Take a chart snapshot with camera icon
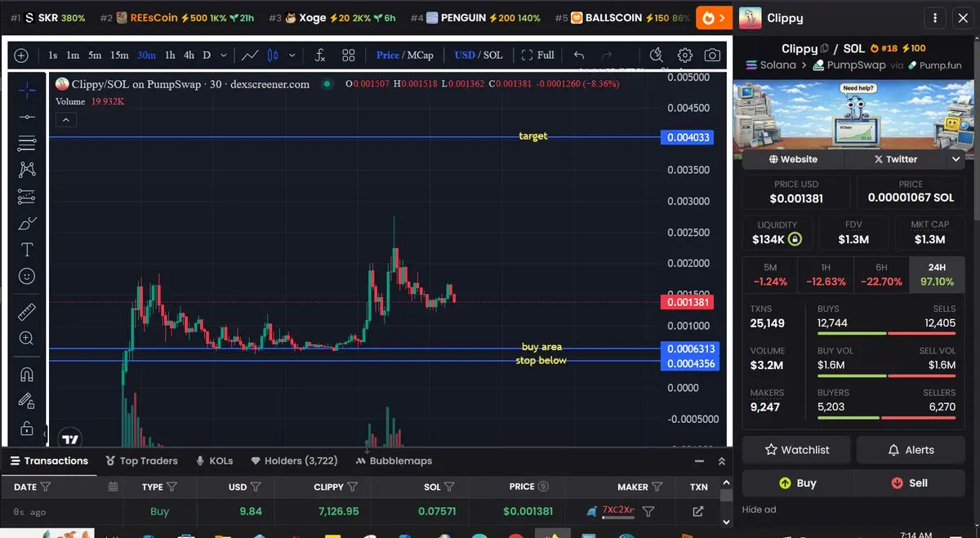 (713, 56)
